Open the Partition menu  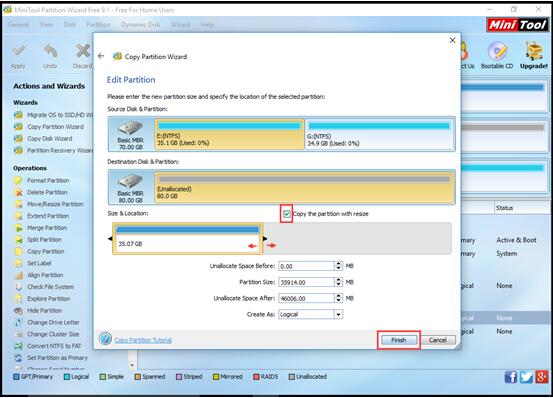click(98, 24)
